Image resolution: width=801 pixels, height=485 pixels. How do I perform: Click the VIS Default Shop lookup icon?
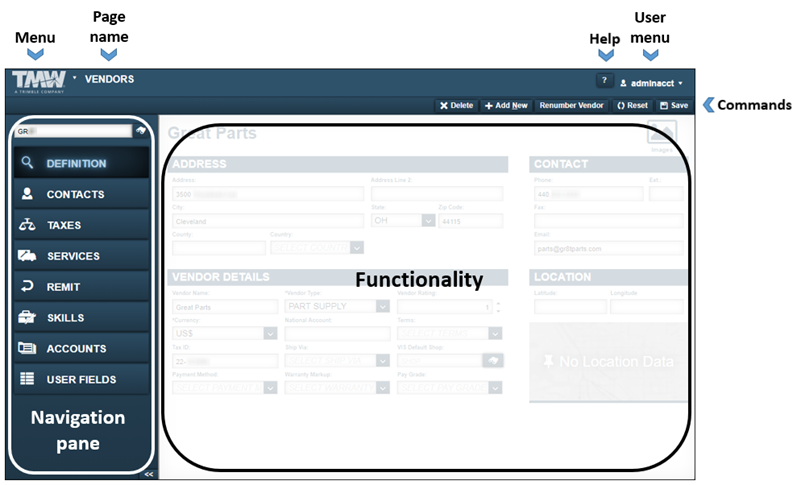[492, 360]
